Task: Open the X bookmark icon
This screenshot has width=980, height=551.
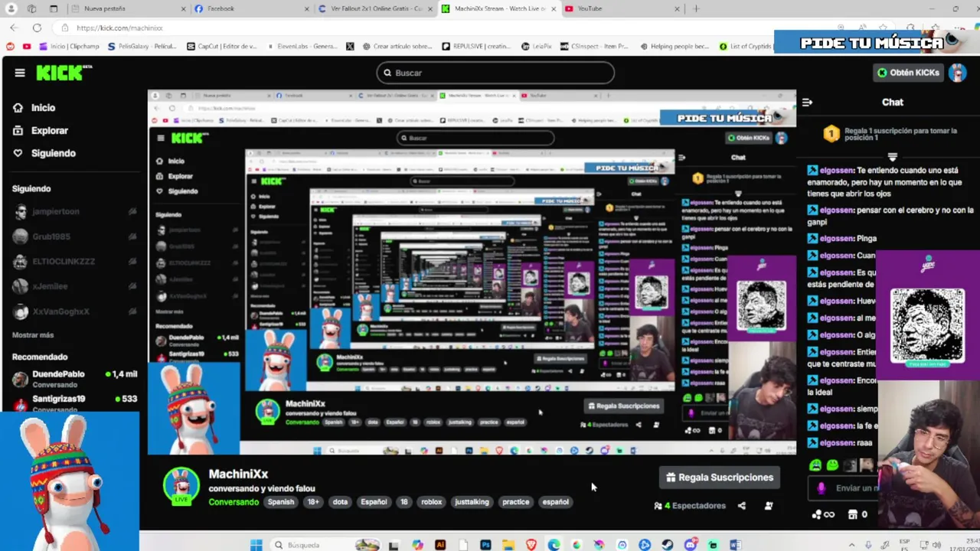Action: (x=350, y=46)
